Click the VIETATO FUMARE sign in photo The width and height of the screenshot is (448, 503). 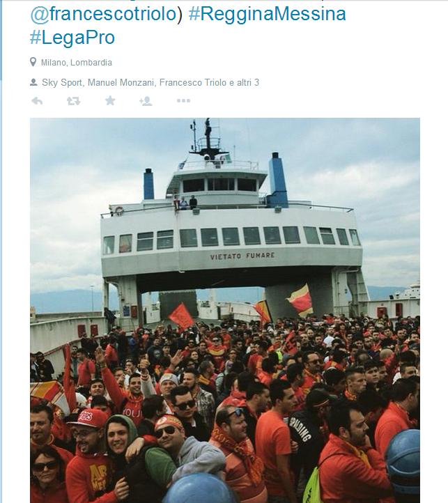coord(242,256)
